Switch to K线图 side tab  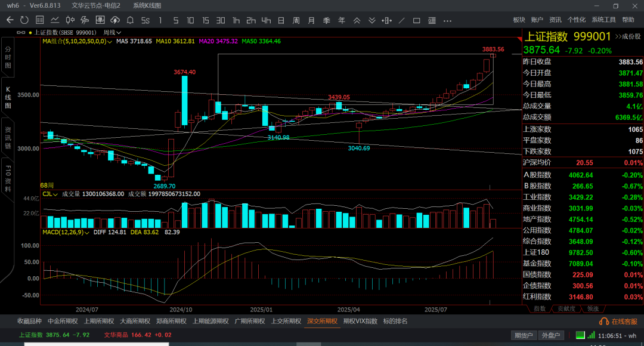[8, 97]
